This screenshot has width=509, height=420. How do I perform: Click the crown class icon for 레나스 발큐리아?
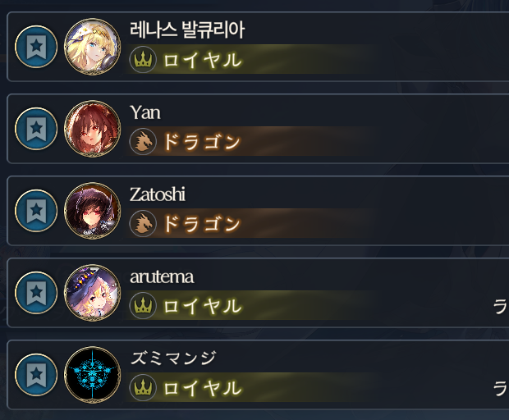tap(143, 60)
